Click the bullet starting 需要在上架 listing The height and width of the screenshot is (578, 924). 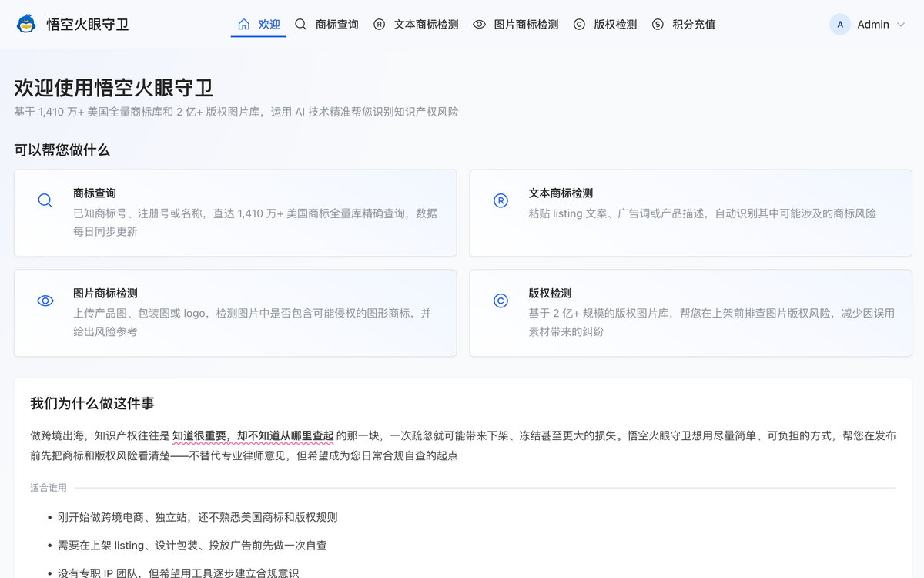point(192,545)
